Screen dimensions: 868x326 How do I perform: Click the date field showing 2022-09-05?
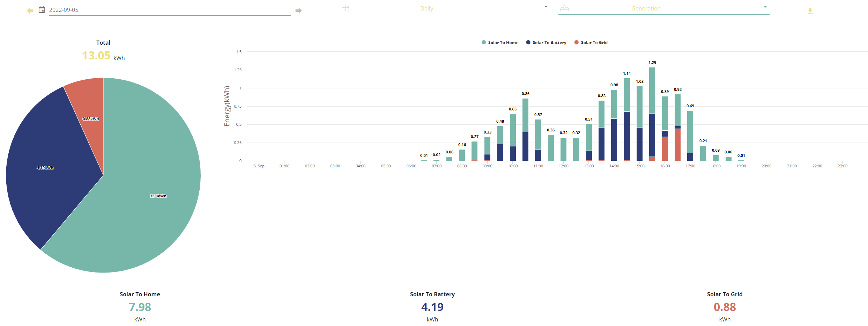pos(170,10)
